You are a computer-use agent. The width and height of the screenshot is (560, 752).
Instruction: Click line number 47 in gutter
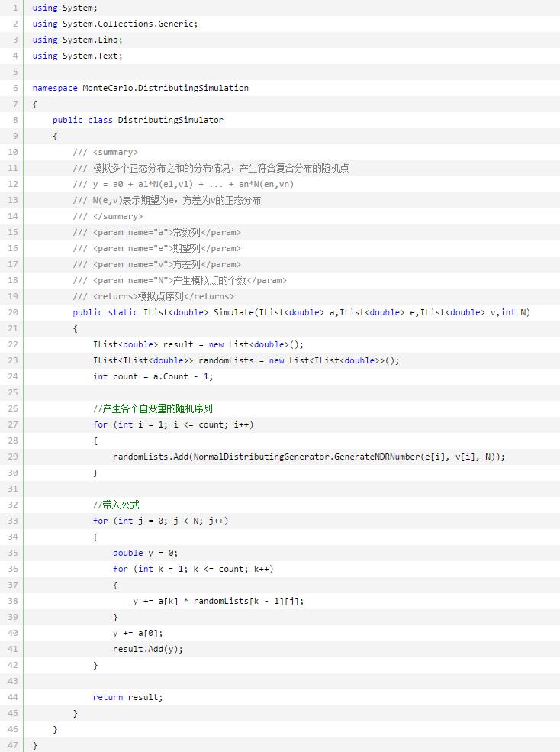[13, 745]
